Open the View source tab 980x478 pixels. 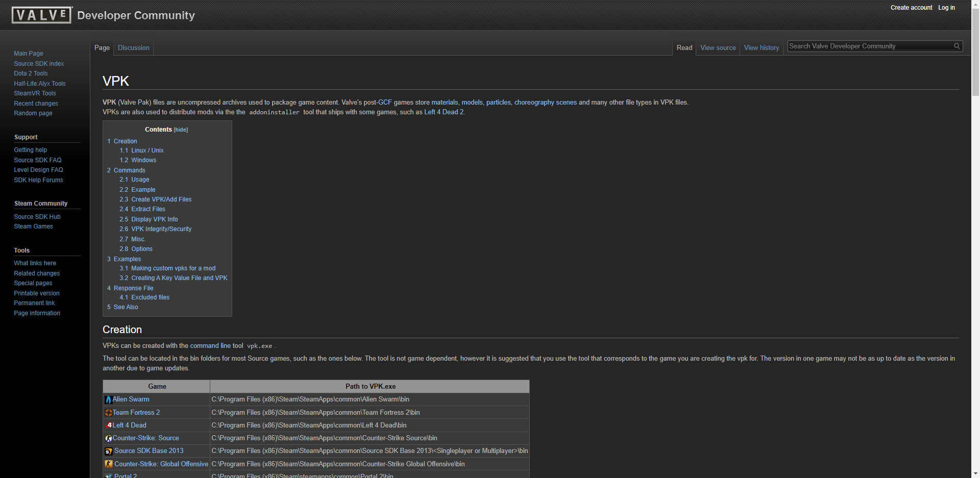pyautogui.click(x=718, y=48)
